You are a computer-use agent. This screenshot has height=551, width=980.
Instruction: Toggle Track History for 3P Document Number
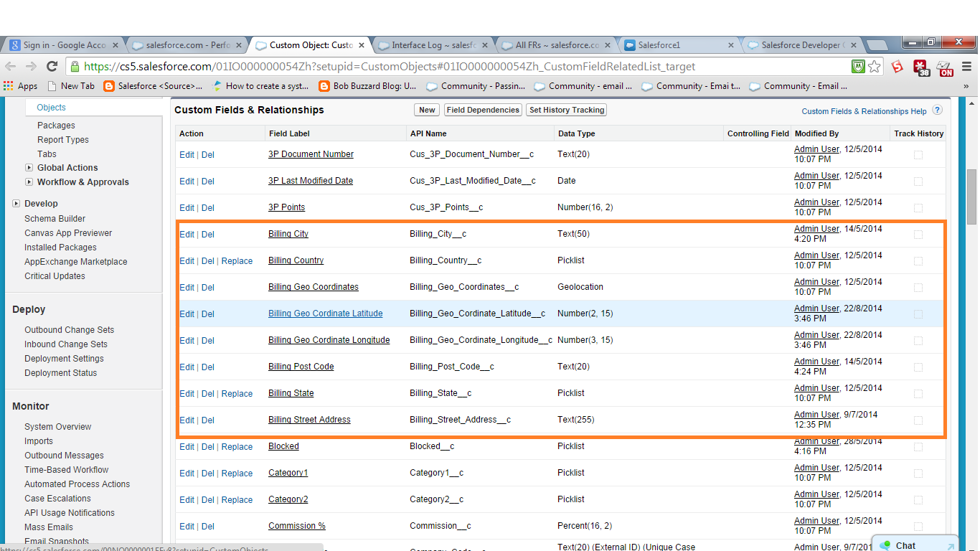[x=918, y=154]
